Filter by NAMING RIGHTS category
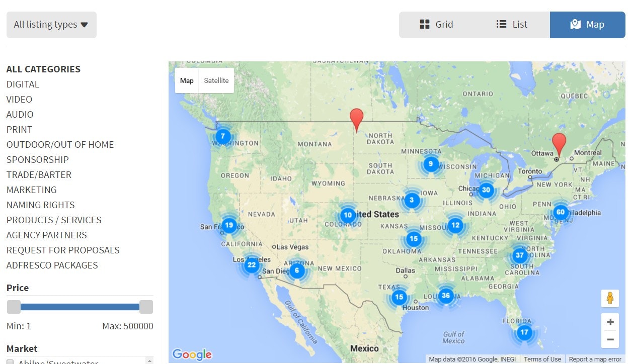 [40, 205]
